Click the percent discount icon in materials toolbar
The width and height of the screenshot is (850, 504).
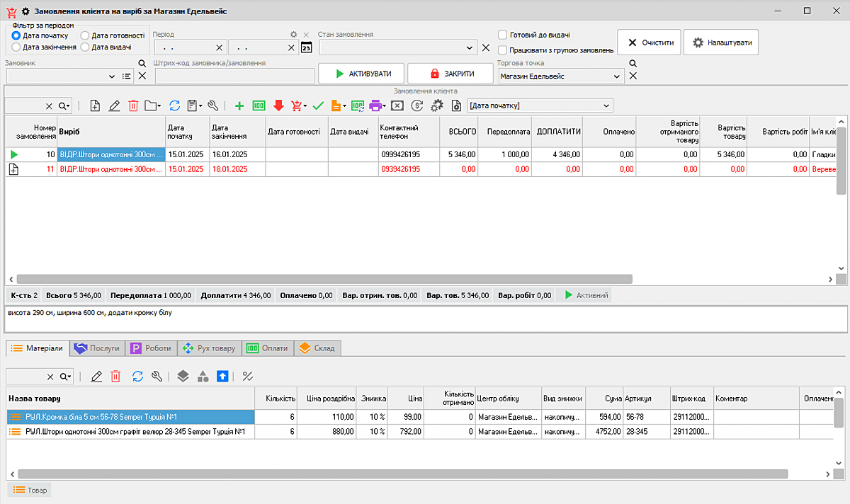247,376
